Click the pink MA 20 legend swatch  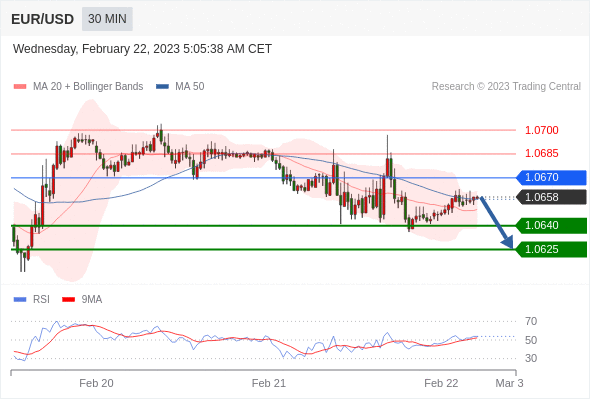pos(20,87)
